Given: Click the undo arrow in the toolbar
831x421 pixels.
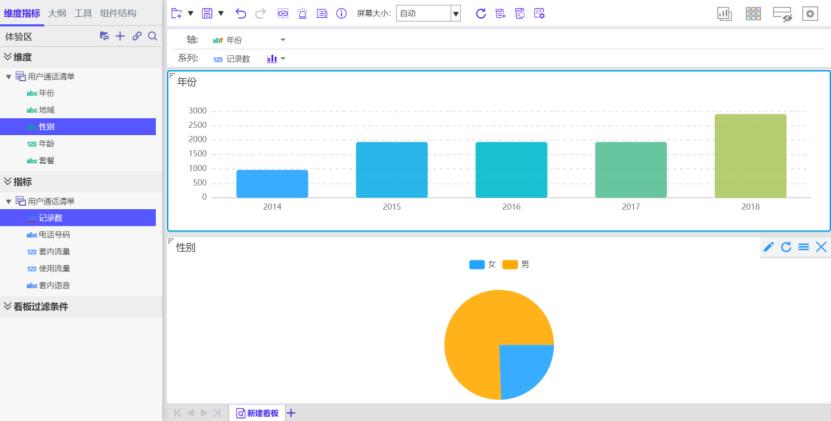Looking at the screenshot, I should coord(240,13).
